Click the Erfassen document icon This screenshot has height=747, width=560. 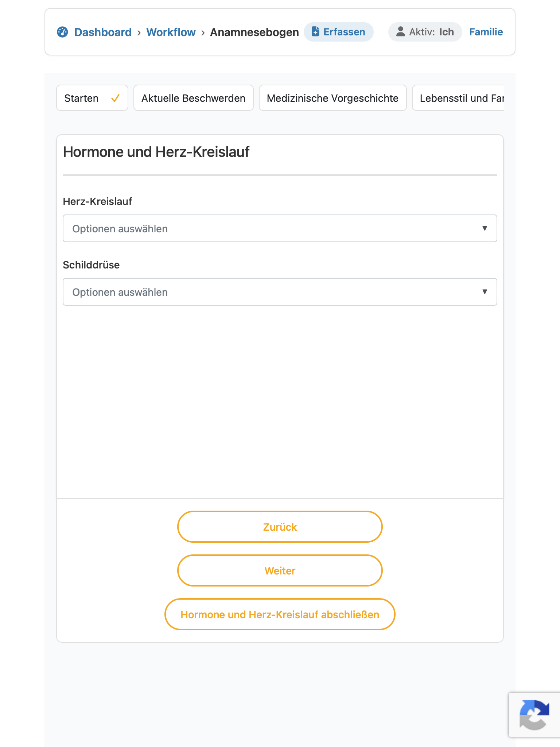pos(315,32)
